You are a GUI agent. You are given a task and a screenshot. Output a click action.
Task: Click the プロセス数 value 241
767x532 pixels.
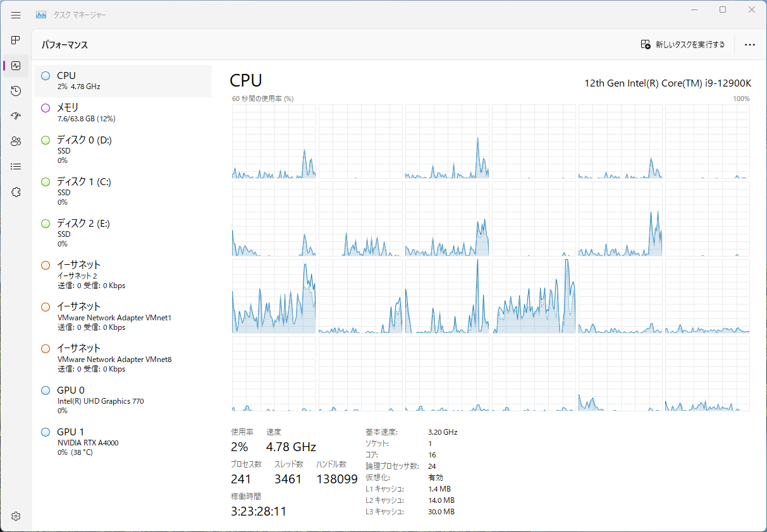(x=241, y=479)
